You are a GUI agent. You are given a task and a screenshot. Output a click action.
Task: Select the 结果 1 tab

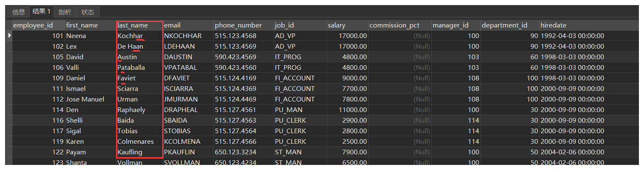tap(41, 11)
